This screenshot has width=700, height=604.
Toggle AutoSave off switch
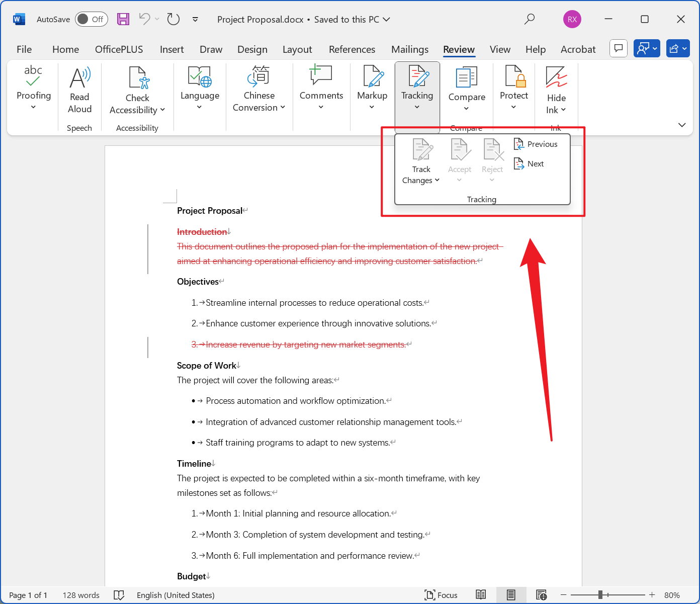click(x=91, y=19)
